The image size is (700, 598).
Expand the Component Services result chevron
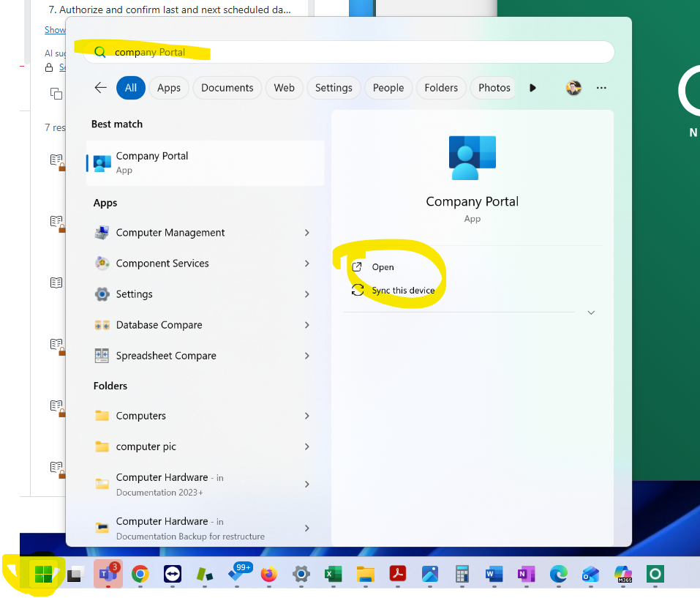tap(306, 264)
